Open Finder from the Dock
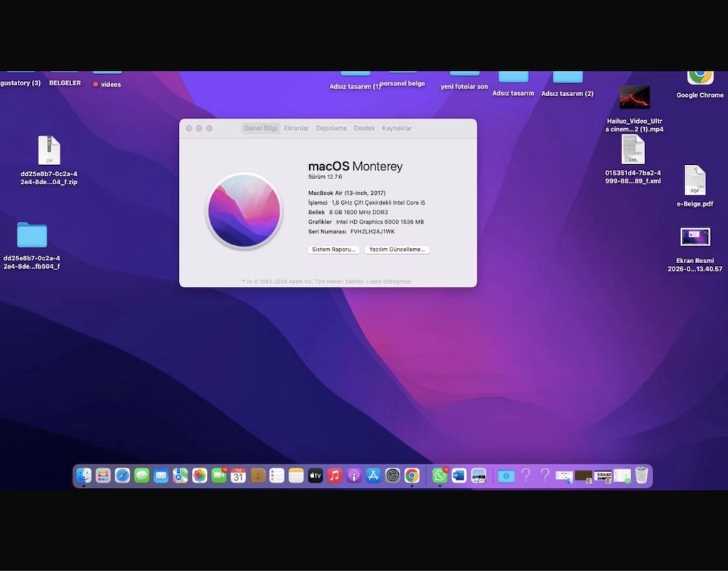 coord(84,476)
